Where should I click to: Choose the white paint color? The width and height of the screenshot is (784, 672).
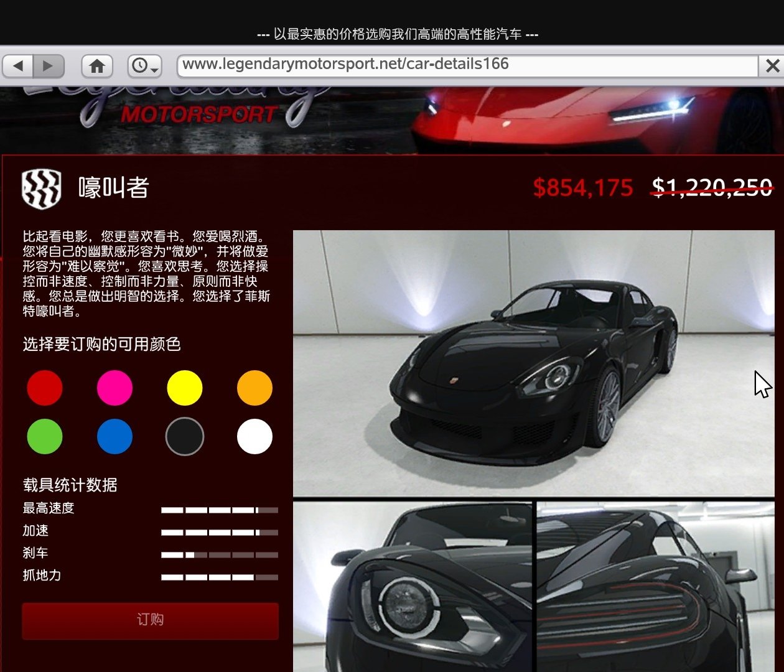254,436
